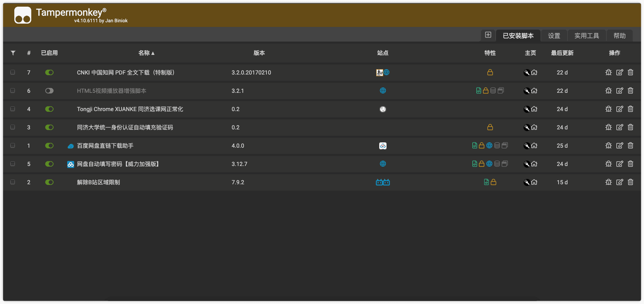644x304 pixels.
Task: Open the CNKI 中国知网 PDF 全文下载 script name
Action: 126,73
